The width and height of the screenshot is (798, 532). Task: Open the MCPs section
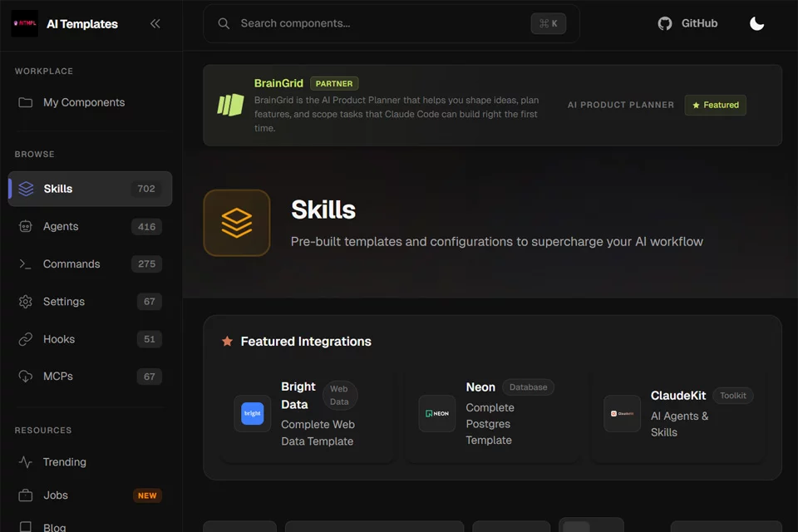(90, 377)
